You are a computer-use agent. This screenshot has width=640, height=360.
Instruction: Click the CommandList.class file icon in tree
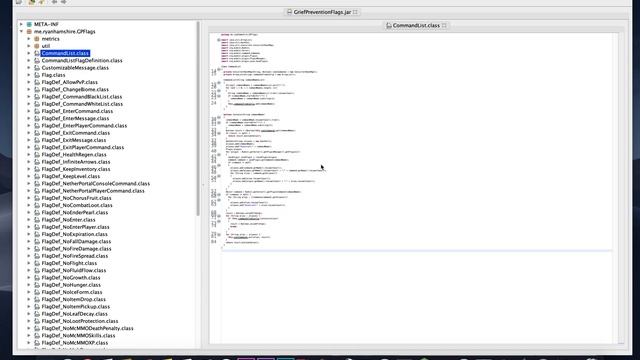tap(37, 53)
